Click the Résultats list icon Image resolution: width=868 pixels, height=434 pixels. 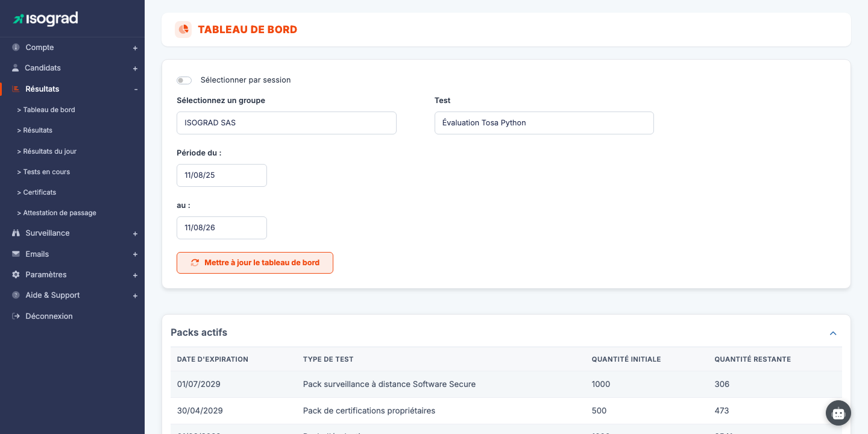16,89
